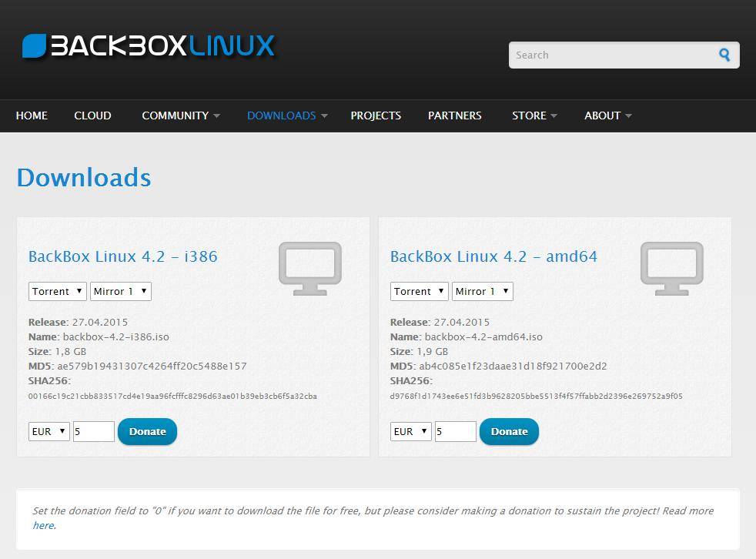
Task: Click the amd64 monitor icon
Action: point(671,269)
